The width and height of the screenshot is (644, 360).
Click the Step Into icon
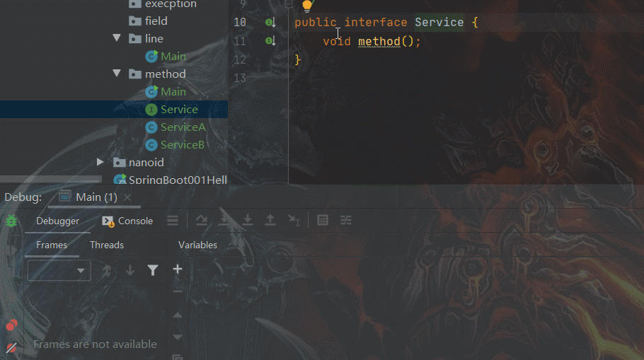pos(224,221)
